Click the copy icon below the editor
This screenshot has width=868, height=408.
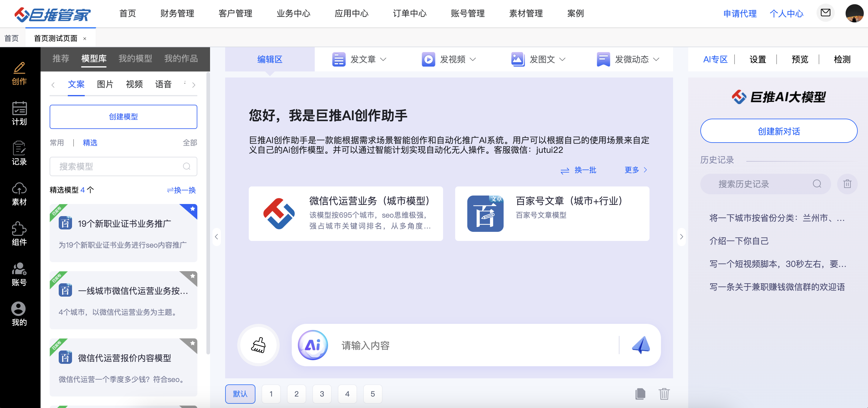pos(640,393)
